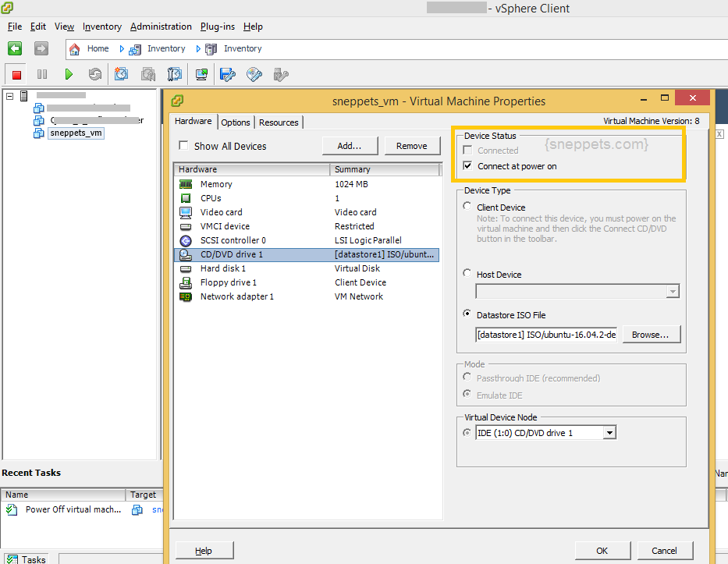Reset the virtual machine from the toolbar
728x564 pixels.
pos(95,74)
